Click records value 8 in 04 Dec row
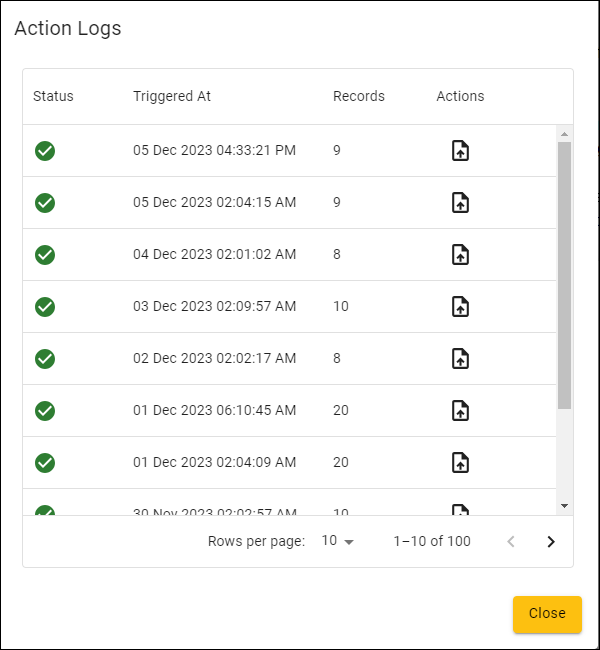This screenshot has height=650, width=600. pos(337,254)
